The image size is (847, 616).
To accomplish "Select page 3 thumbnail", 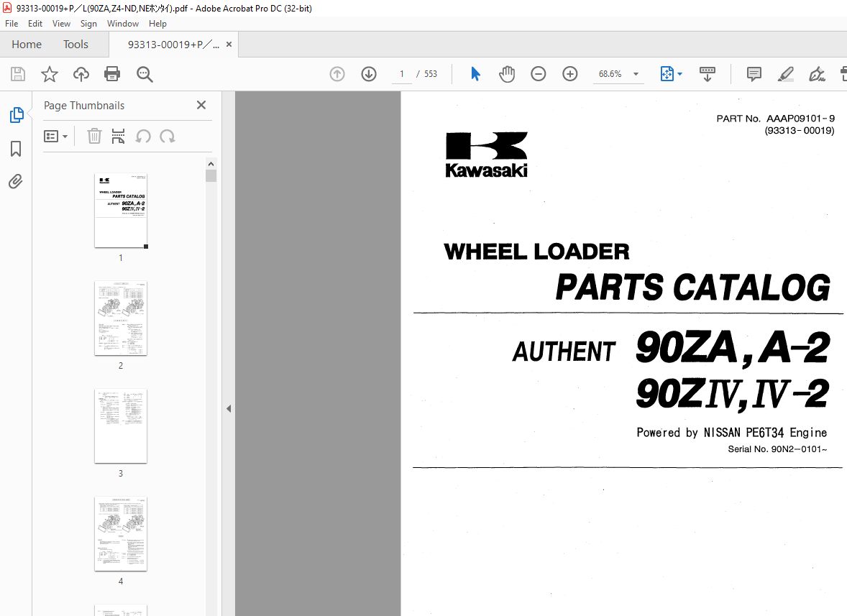I will [x=121, y=426].
